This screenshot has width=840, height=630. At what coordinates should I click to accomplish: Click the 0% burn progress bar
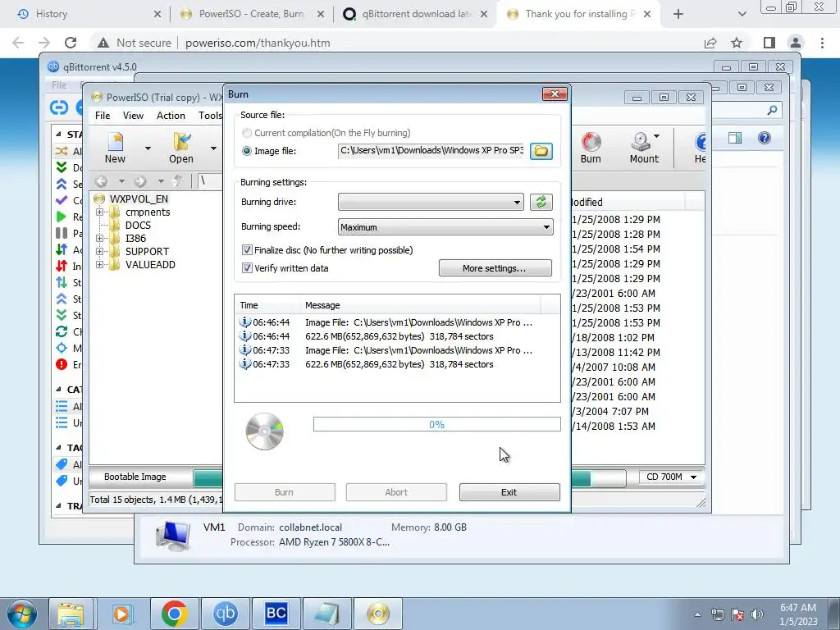[x=436, y=425]
